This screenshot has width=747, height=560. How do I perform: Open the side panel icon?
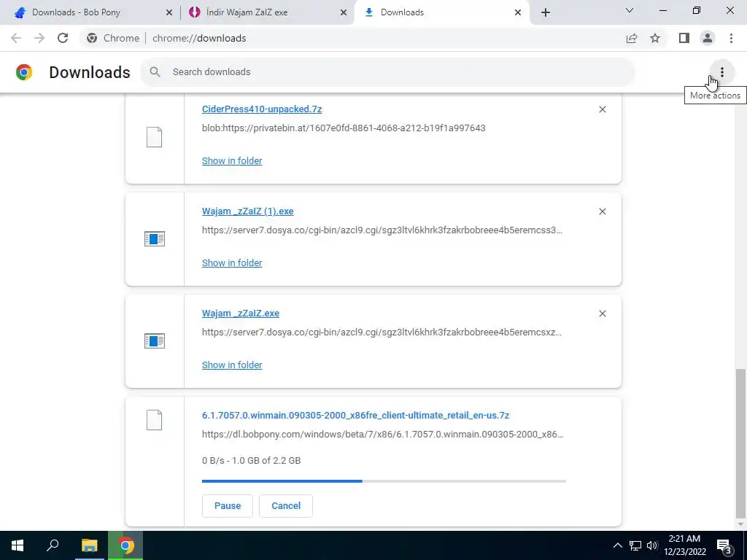[x=684, y=38]
